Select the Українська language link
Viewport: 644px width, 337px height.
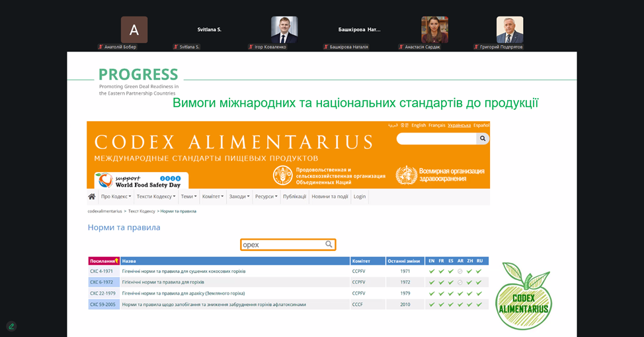click(459, 126)
